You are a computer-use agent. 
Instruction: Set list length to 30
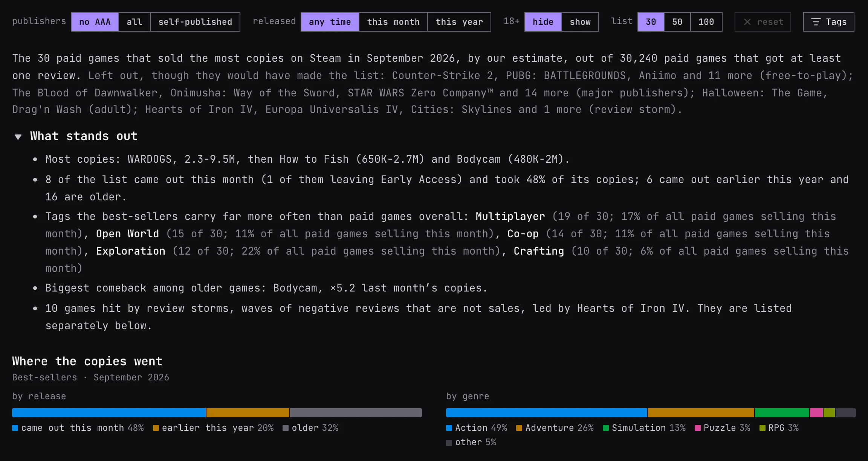(651, 22)
